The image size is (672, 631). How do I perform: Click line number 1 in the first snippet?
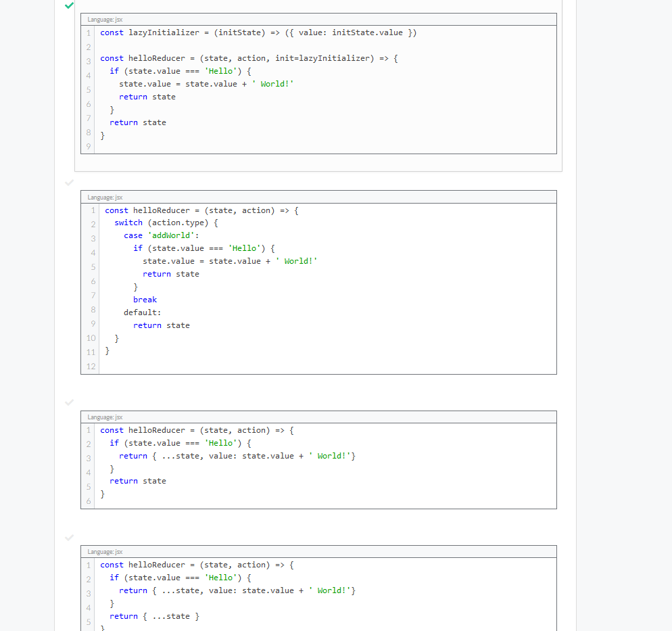point(89,32)
